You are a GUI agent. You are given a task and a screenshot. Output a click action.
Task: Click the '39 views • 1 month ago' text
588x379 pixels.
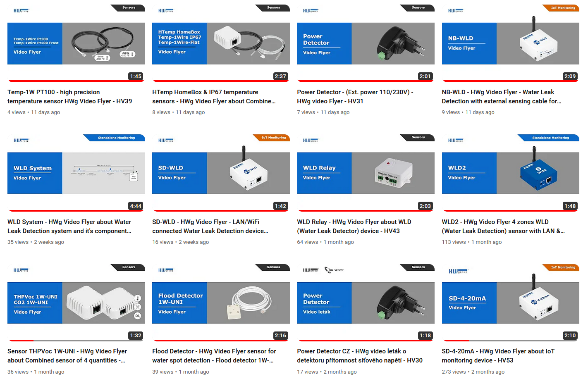[x=181, y=372]
